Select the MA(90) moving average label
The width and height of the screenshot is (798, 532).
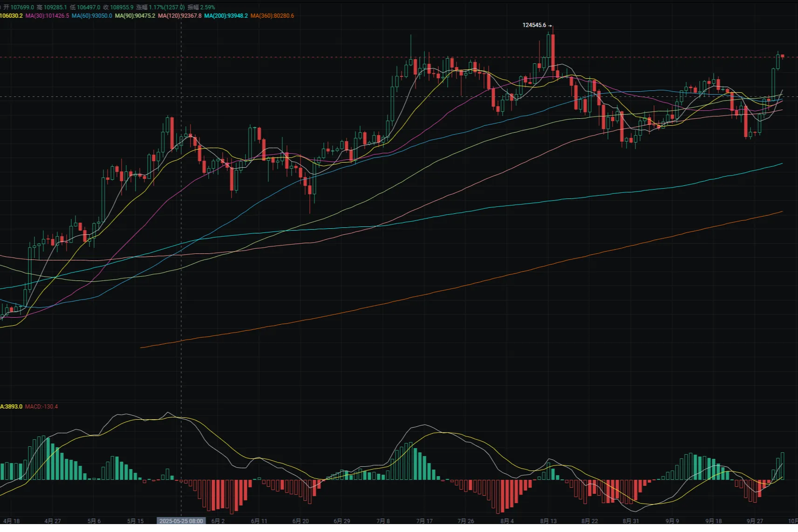point(135,16)
